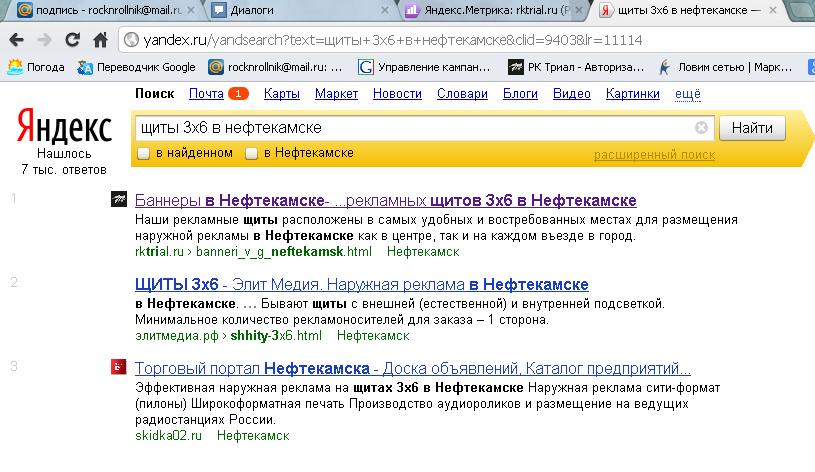Close the Яндекс.Метрика tab
Screen dimensions: 815x472
[579, 10]
